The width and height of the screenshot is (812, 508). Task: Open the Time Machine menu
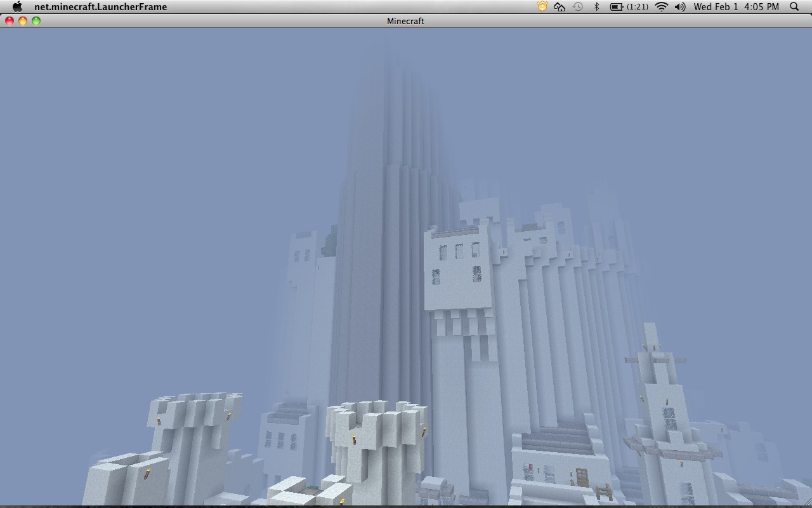coord(577,7)
